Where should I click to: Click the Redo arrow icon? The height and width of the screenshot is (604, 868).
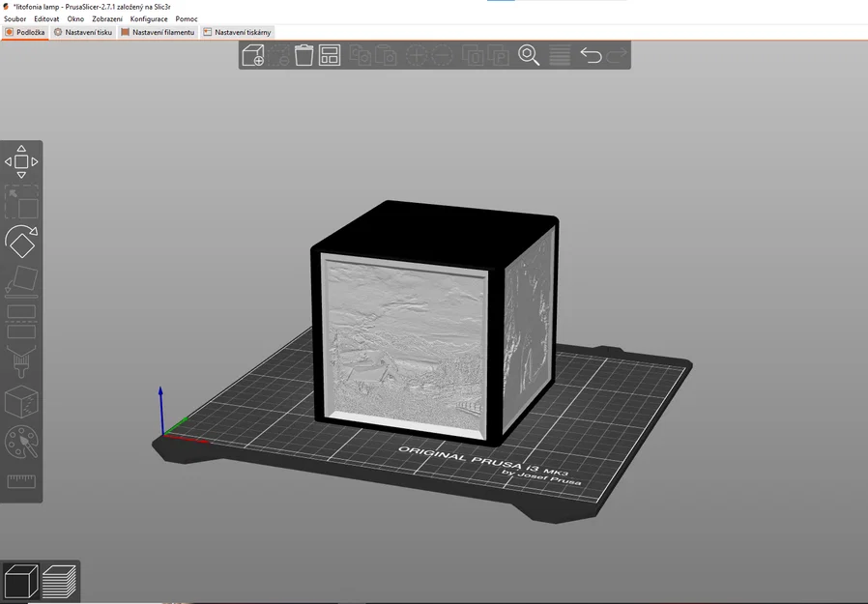click(x=617, y=55)
